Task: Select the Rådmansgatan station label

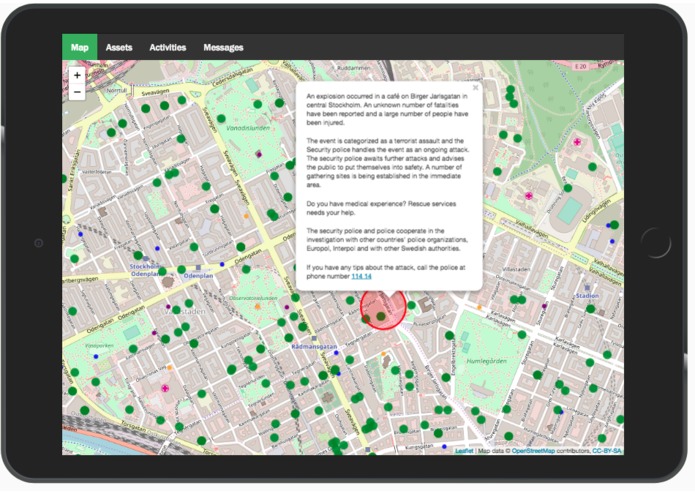Action: (x=314, y=346)
